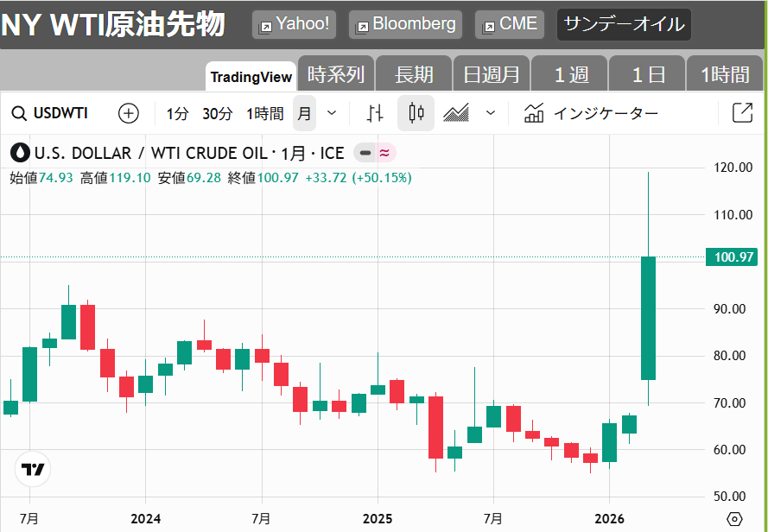Image resolution: width=768 pixels, height=532 pixels.
Task: Switch to the 1週 tab
Action: coord(570,75)
